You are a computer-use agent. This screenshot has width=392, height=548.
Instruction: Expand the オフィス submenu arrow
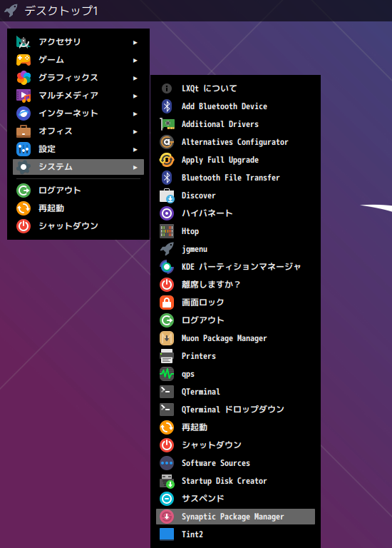click(x=135, y=131)
